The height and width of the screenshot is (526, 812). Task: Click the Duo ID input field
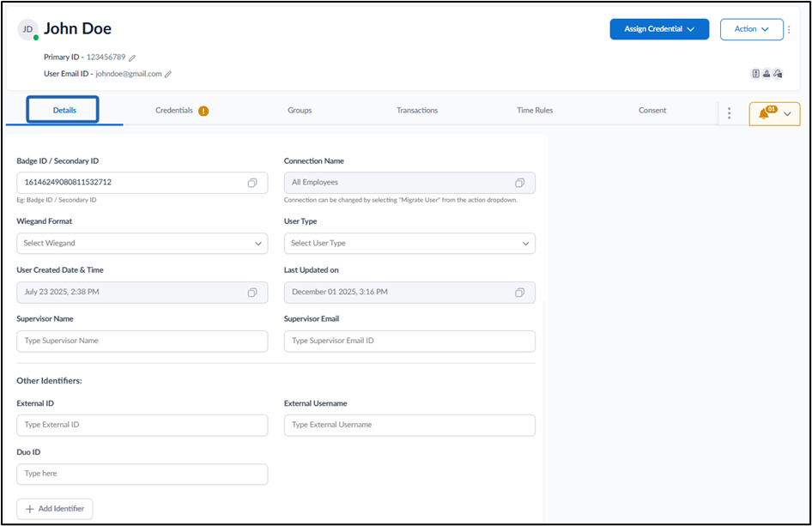pyautogui.click(x=142, y=474)
